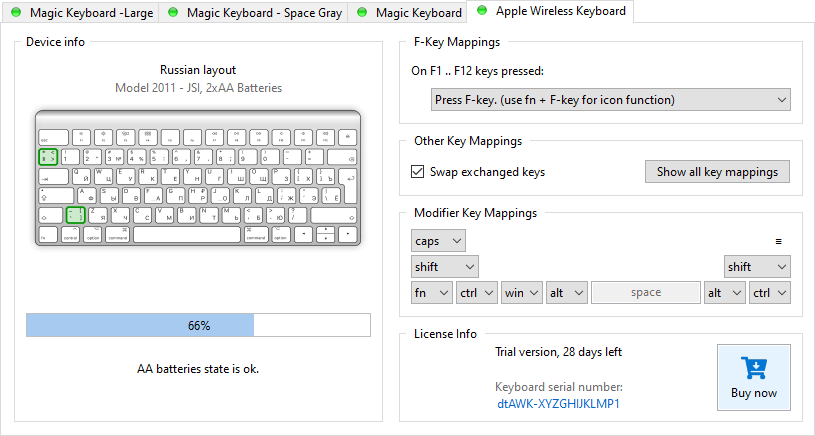
Task: Open the right ctrl modifier dropdown
Action: [x=770, y=293]
